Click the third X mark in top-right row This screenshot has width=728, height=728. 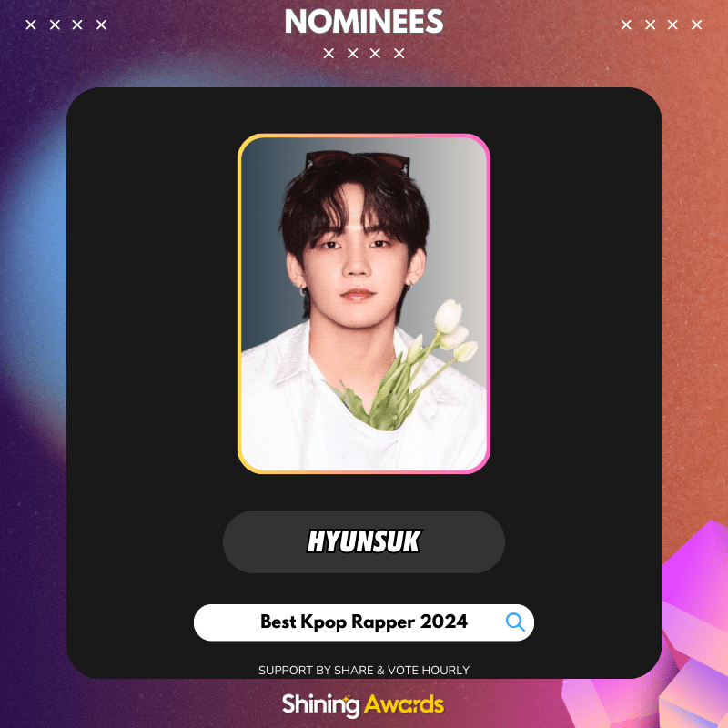click(672, 25)
